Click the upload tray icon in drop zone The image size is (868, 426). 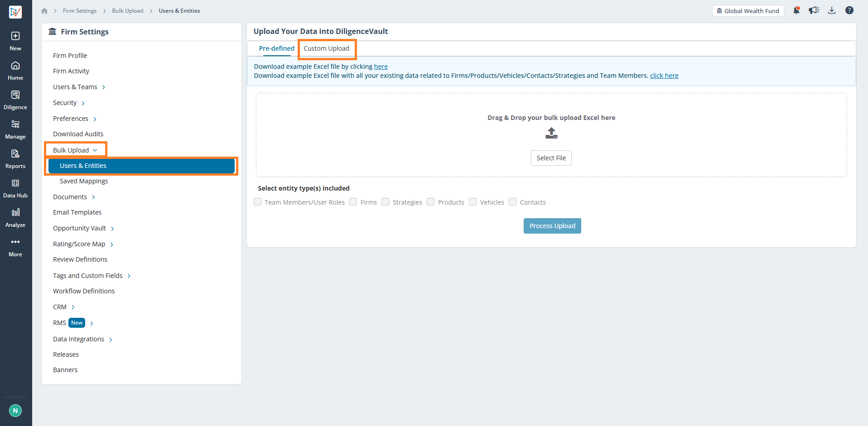point(551,133)
